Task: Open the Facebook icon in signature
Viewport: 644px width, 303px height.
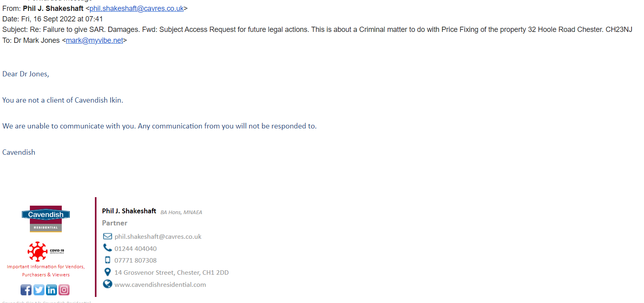Action: 26,290
